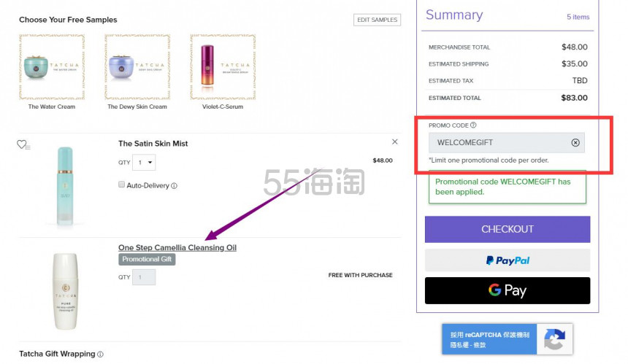Click the Tatcha Gift Wrapping heading
The image size is (628, 364).
click(x=57, y=354)
